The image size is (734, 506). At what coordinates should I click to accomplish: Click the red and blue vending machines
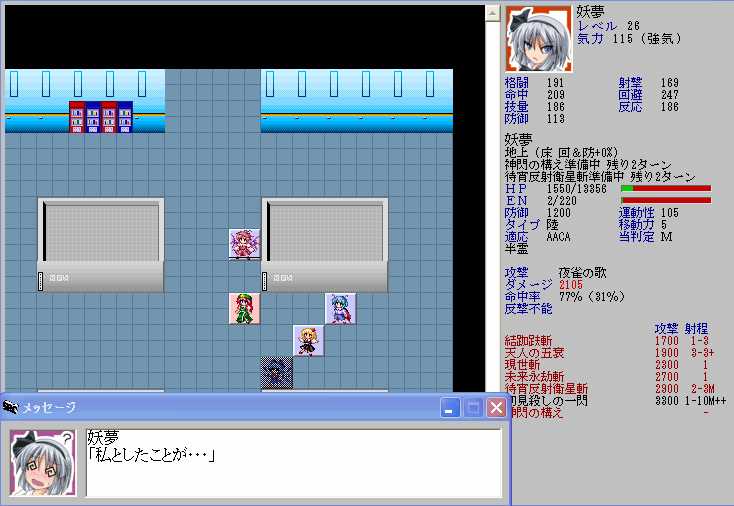(101, 117)
